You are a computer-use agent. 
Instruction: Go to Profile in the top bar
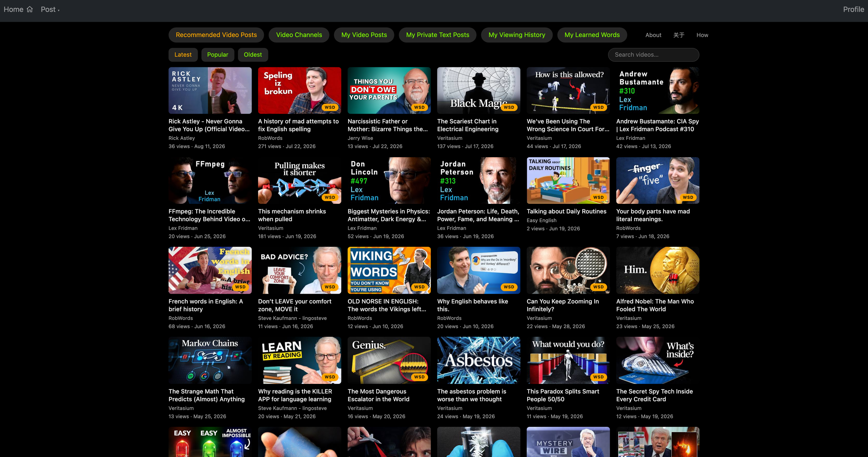pos(853,9)
